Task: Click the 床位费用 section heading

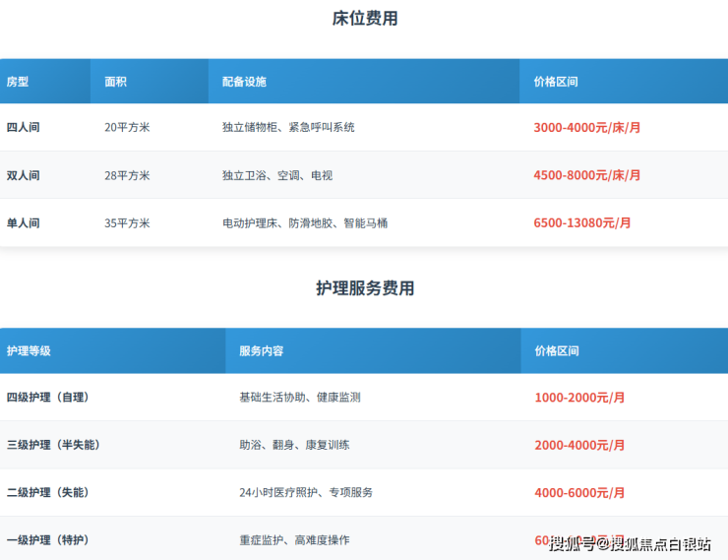Action: pos(364,19)
